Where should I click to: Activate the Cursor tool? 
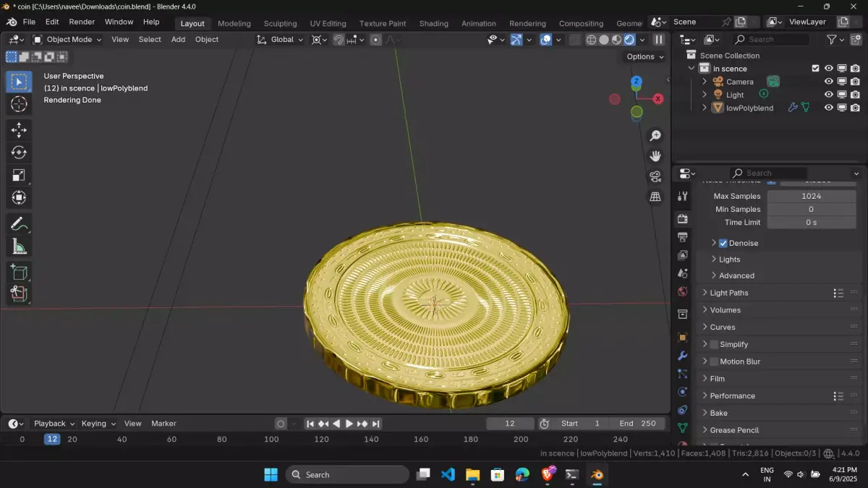point(19,104)
